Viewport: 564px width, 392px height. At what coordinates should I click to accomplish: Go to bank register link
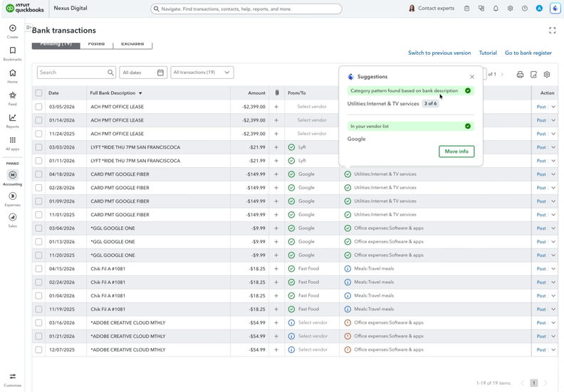point(528,53)
